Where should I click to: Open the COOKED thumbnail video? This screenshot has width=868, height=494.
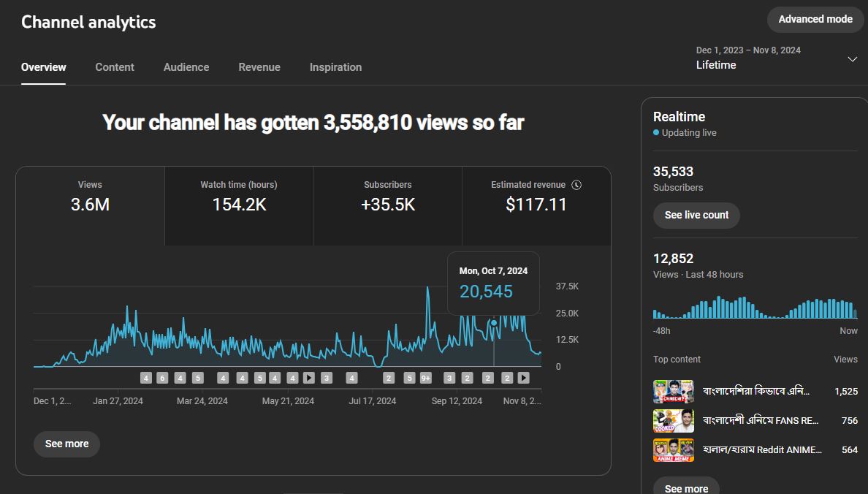pyautogui.click(x=673, y=421)
